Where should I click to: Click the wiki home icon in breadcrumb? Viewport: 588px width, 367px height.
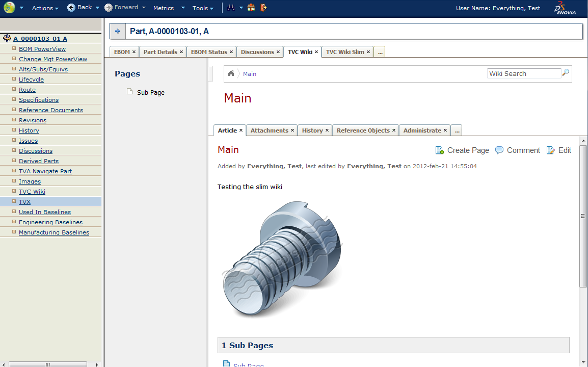pyautogui.click(x=231, y=73)
